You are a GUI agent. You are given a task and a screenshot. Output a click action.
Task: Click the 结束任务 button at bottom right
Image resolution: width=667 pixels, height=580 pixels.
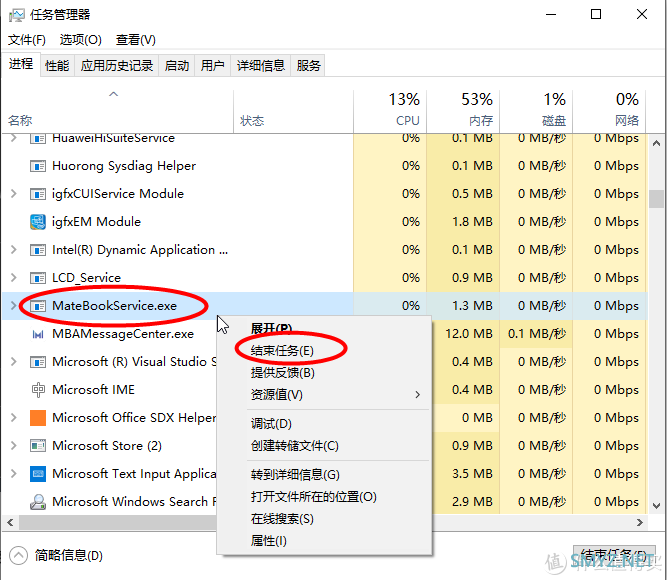coord(614,556)
